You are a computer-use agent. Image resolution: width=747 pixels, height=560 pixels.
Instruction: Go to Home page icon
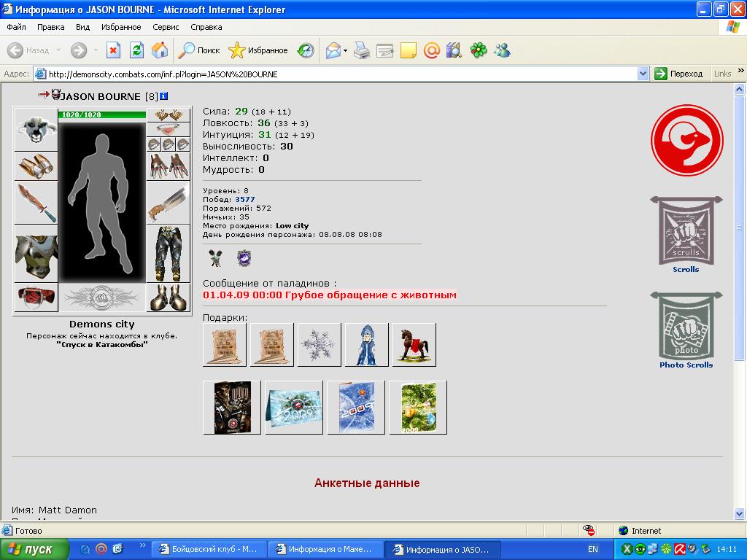click(160, 50)
